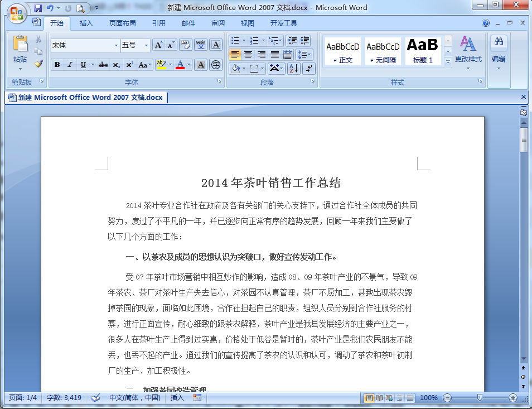Click the document tab 新建 Microsoft Office Word 2007 文档.docx
The image size is (532, 409).
click(86, 98)
